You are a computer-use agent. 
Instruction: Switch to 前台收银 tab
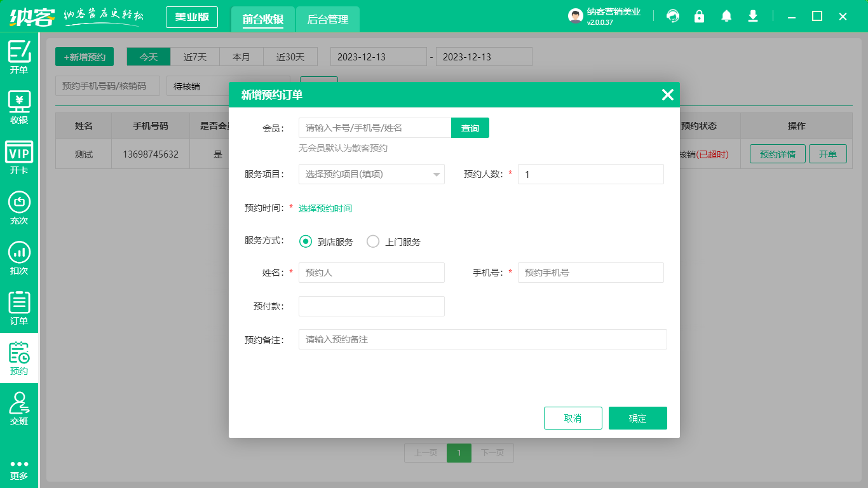262,20
